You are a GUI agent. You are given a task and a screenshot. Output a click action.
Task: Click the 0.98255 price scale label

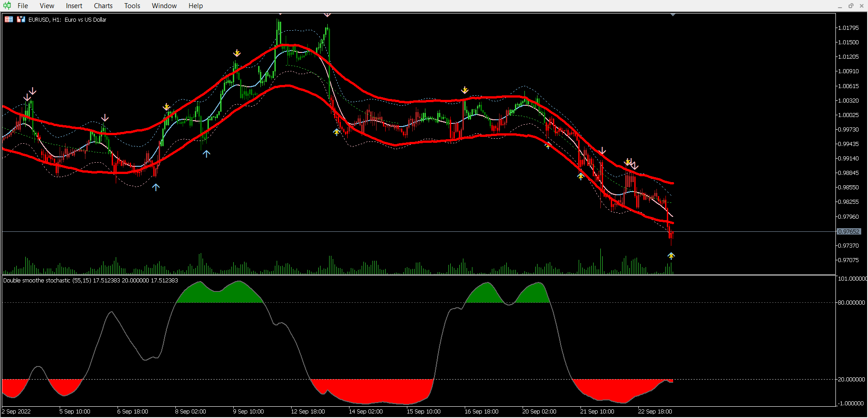pyautogui.click(x=848, y=202)
